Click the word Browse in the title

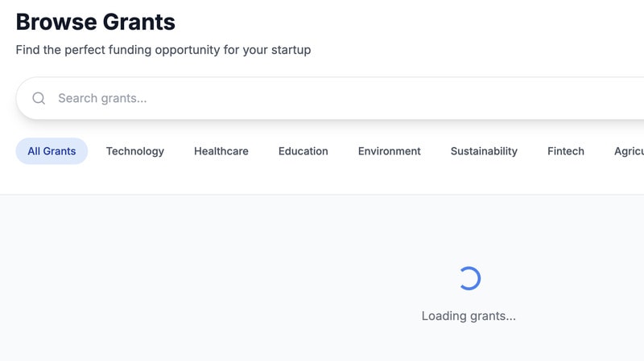coord(53,22)
